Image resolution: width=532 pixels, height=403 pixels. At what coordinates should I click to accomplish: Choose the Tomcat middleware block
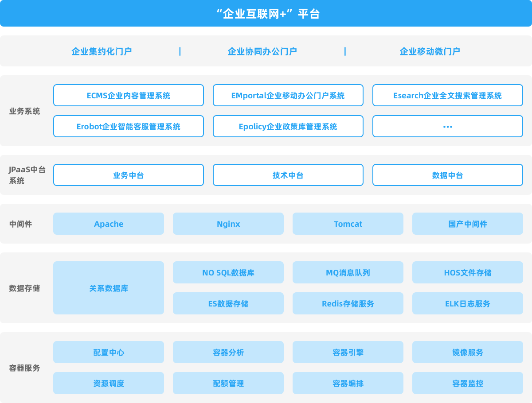pyautogui.click(x=348, y=224)
